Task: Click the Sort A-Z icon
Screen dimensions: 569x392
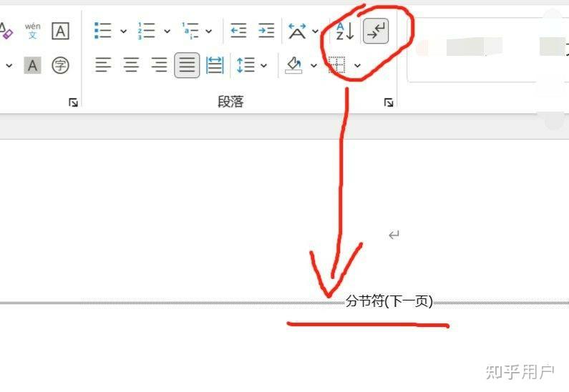Action: pos(345,31)
